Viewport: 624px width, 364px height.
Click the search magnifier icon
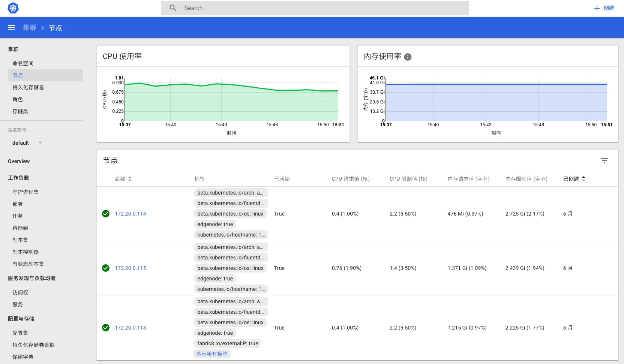[x=173, y=7]
